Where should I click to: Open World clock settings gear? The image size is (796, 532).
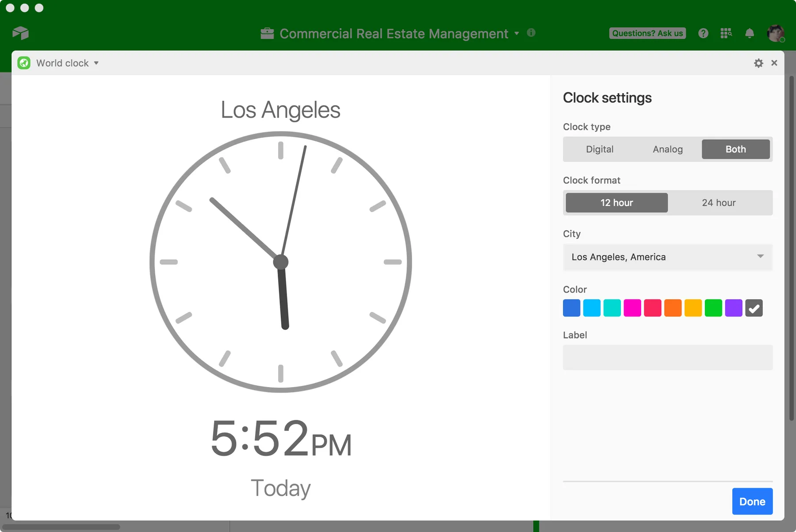[x=758, y=63]
